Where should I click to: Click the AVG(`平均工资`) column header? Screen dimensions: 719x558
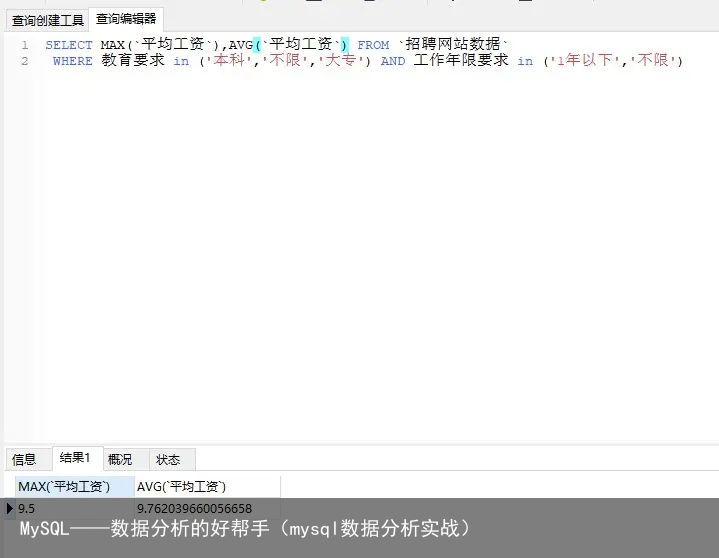[x=207, y=486]
